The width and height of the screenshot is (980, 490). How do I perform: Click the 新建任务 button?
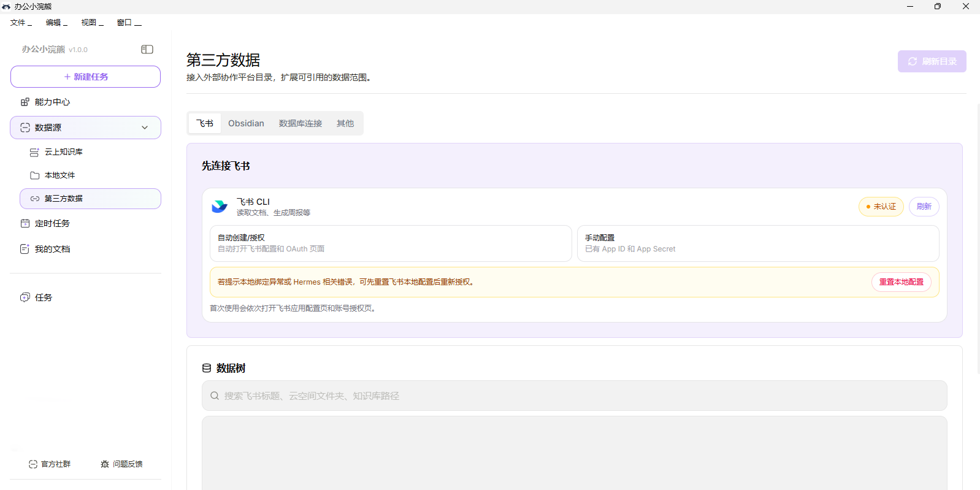tap(85, 77)
